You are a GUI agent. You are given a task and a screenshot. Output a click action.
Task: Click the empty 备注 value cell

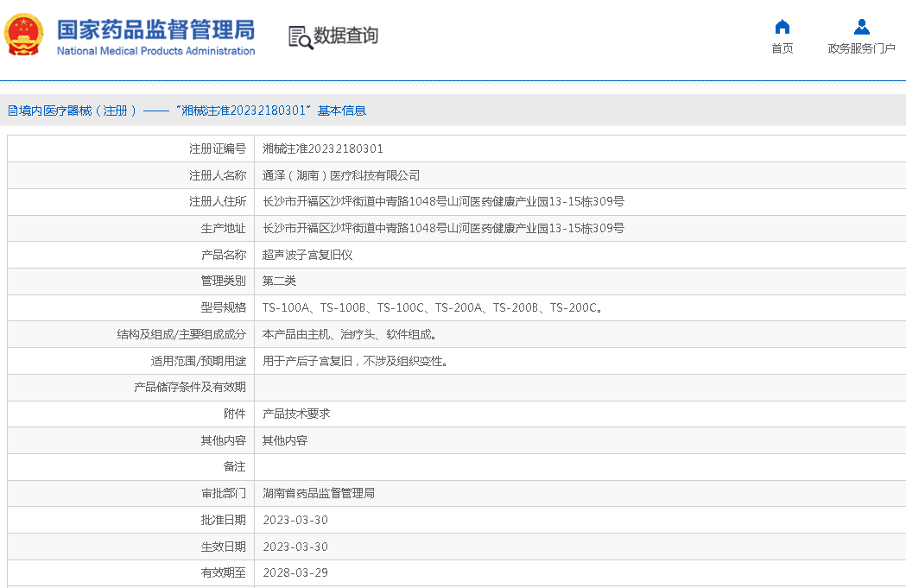(x=579, y=466)
